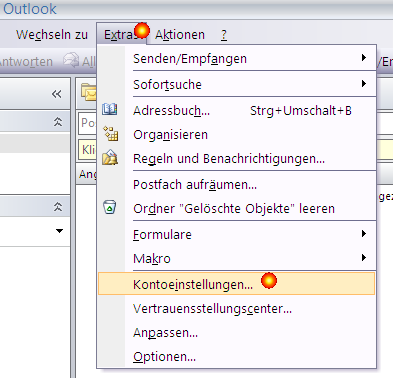Screen dimensions: 393x378
Task: Click the Antworten toolbar button
Action: [x=26, y=62]
